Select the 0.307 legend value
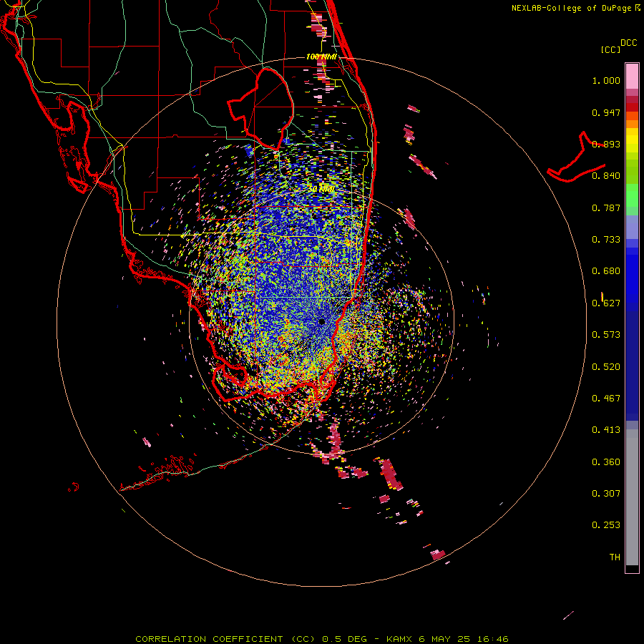This screenshot has width=644, height=644. [x=606, y=494]
